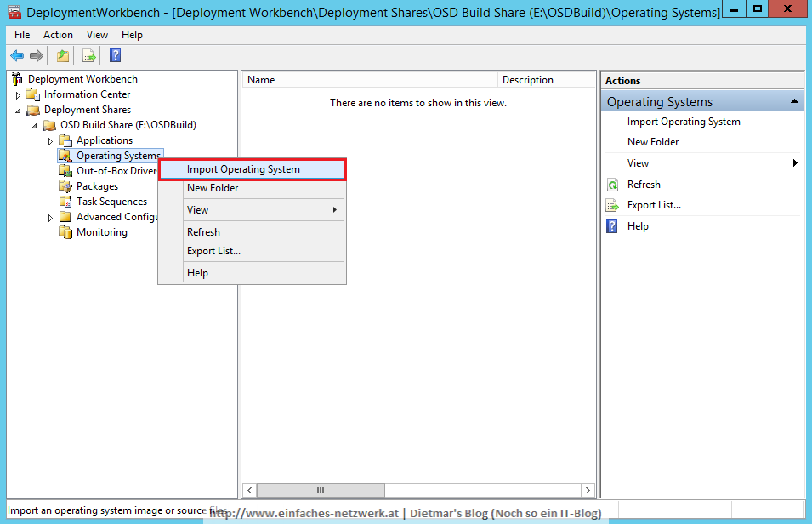This screenshot has height=524, width=812.
Task: Minimize the DeploymentWorkbench window
Action: 734,9
